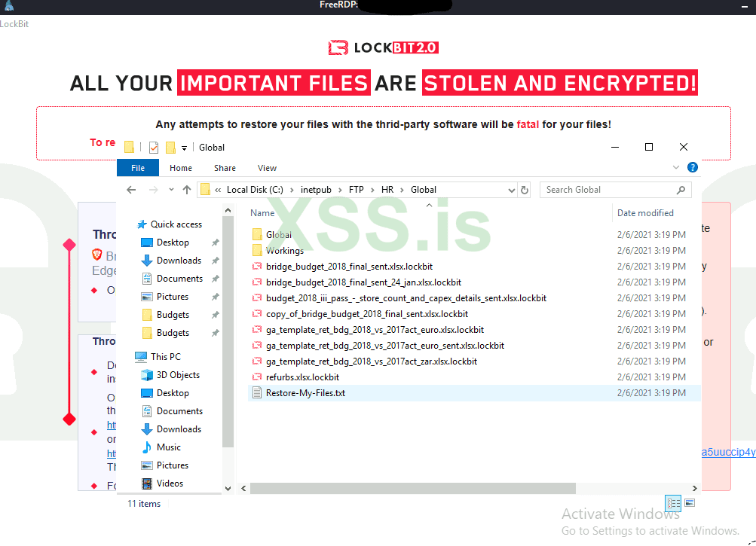Click the FreeRDP application icon in title bar
This screenshot has height=546, width=756.
(9, 6)
